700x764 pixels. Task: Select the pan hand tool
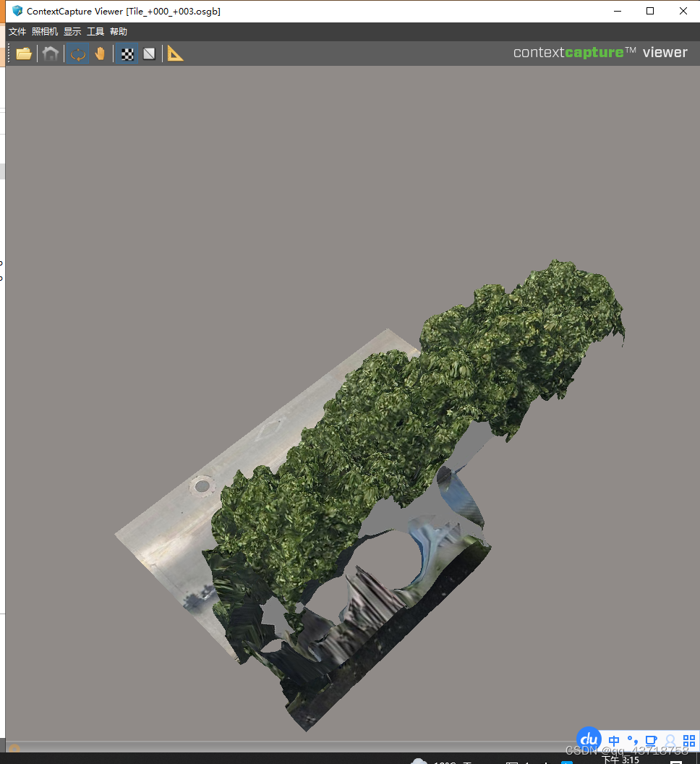[101, 54]
